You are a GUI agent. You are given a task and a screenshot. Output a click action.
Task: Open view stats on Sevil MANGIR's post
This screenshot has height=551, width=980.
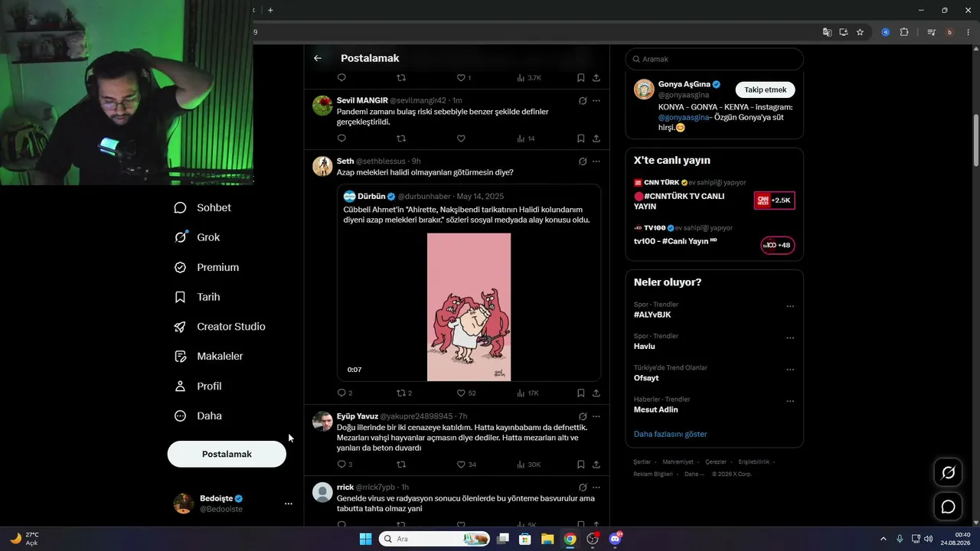coord(526,139)
